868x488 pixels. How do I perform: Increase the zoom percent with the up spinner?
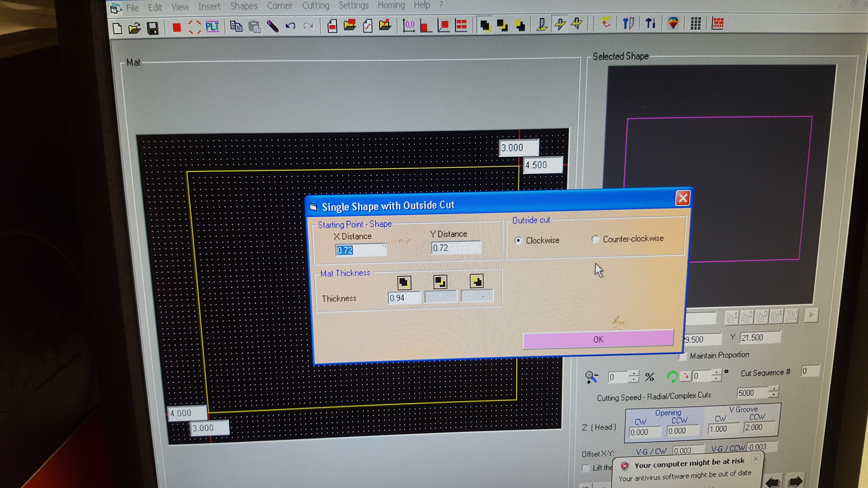click(x=634, y=373)
